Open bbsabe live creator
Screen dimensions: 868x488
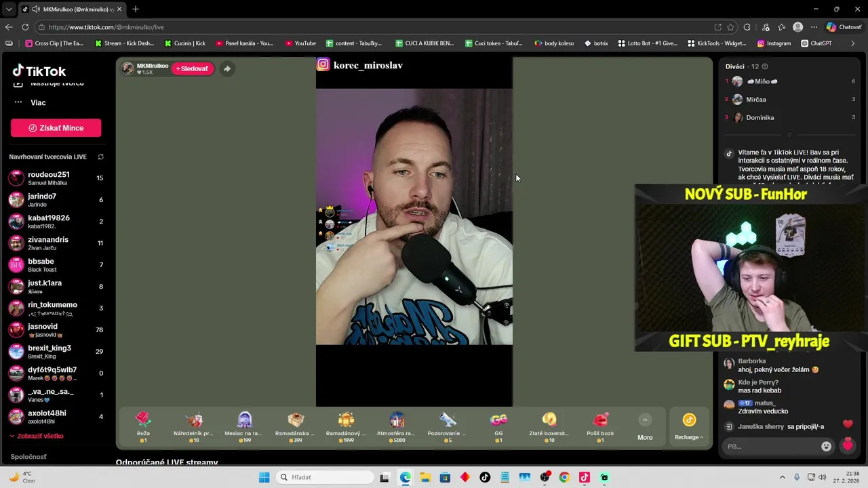pyautogui.click(x=56, y=265)
